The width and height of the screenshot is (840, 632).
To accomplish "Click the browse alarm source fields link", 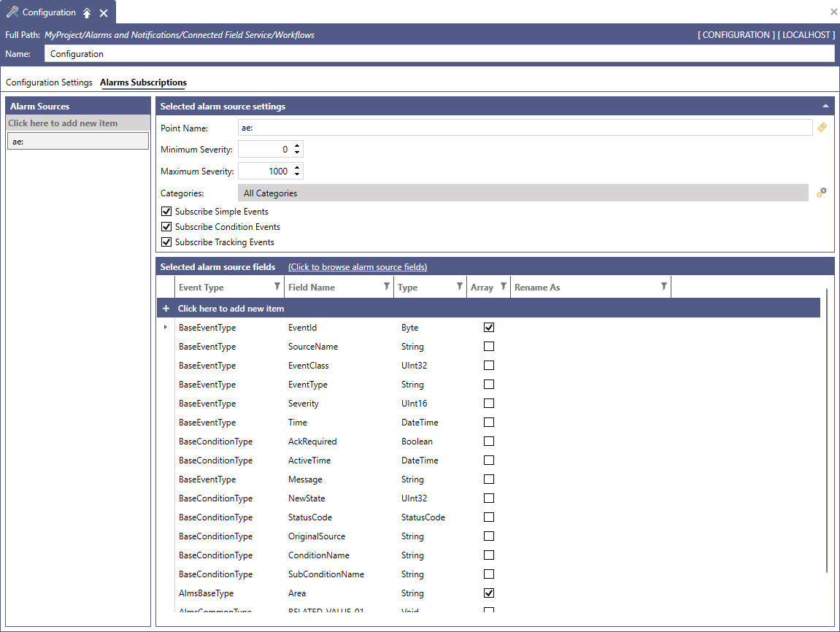I will [358, 266].
